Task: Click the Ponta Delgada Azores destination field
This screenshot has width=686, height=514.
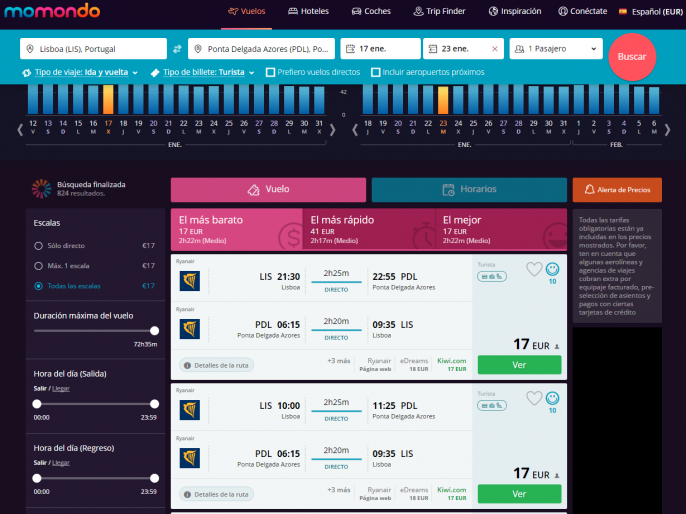Action: coord(261,49)
